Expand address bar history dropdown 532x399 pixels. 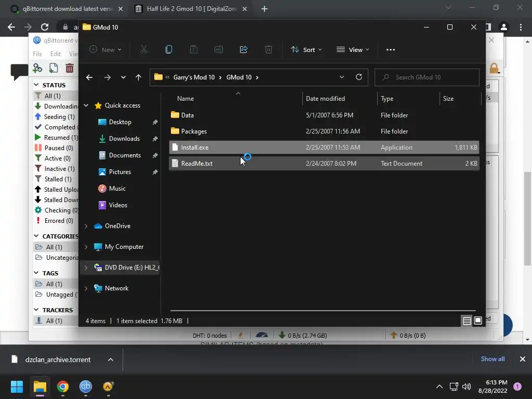pos(342,77)
